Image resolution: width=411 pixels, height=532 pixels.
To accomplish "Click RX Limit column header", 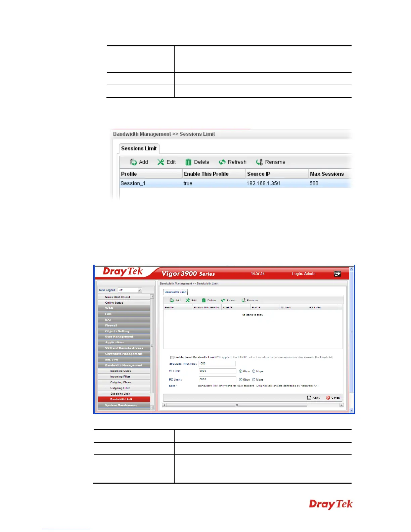I will 323,307.
